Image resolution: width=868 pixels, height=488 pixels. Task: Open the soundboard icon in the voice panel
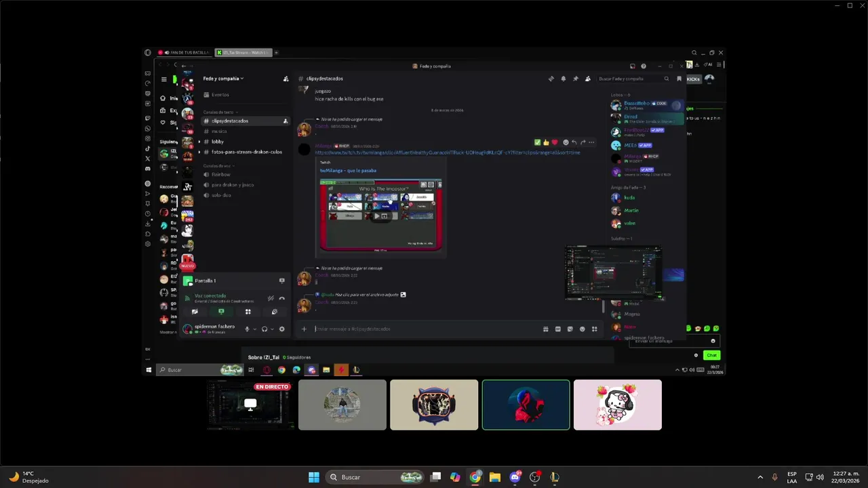(x=275, y=312)
